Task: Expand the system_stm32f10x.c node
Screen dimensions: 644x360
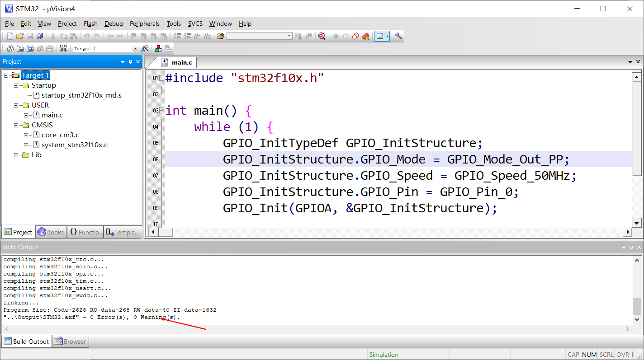Action: 26,145
